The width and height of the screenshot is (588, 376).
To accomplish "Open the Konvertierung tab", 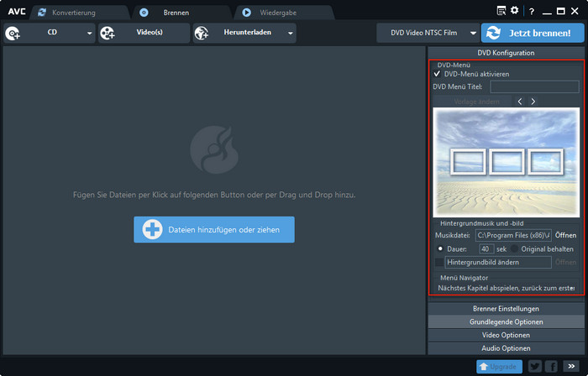I will pos(80,13).
